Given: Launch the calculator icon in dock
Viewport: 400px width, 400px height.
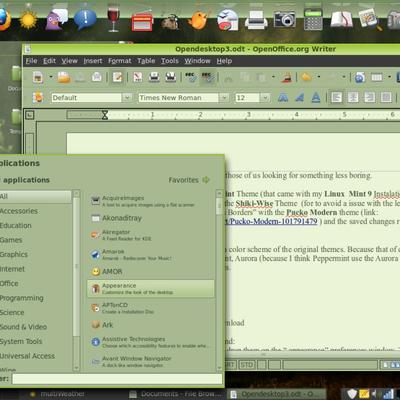Looking at the screenshot, I should (x=313, y=19).
